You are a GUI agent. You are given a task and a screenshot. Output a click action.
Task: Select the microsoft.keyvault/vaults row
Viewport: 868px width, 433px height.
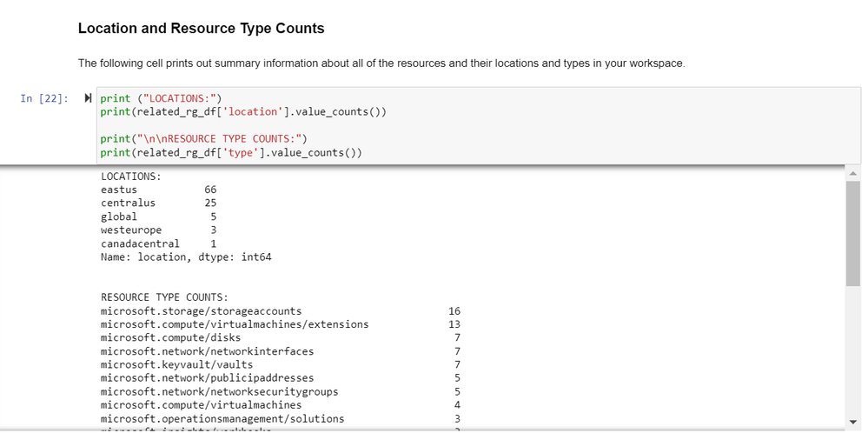280,365
